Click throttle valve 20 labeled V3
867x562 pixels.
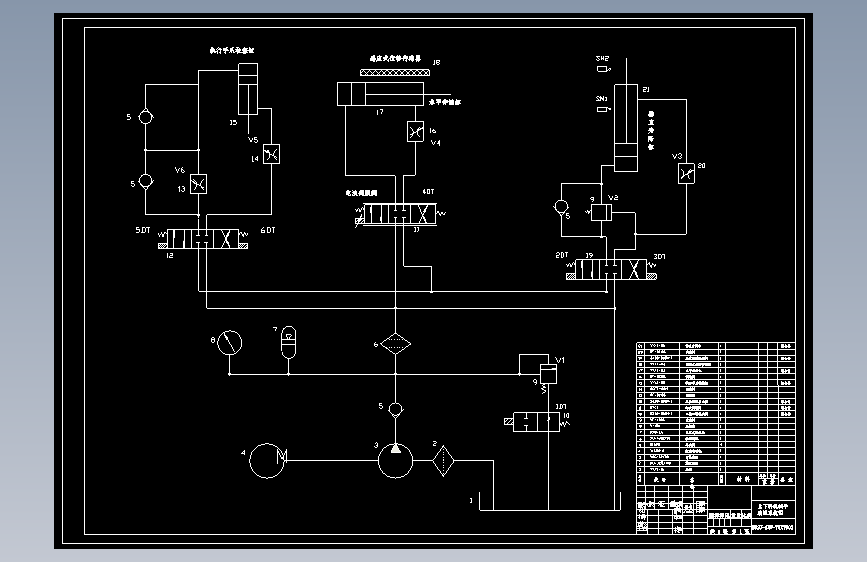(686, 174)
